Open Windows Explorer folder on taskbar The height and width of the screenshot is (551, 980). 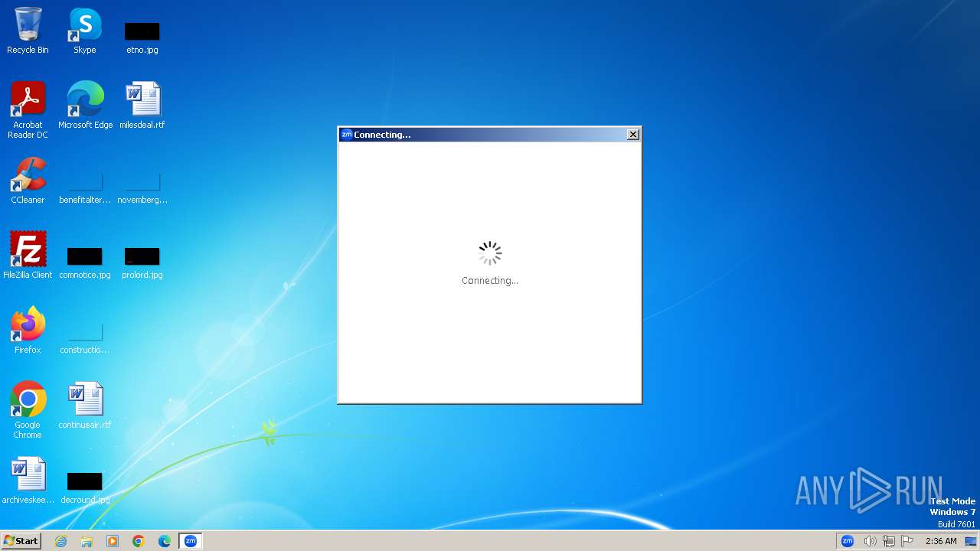(87, 541)
